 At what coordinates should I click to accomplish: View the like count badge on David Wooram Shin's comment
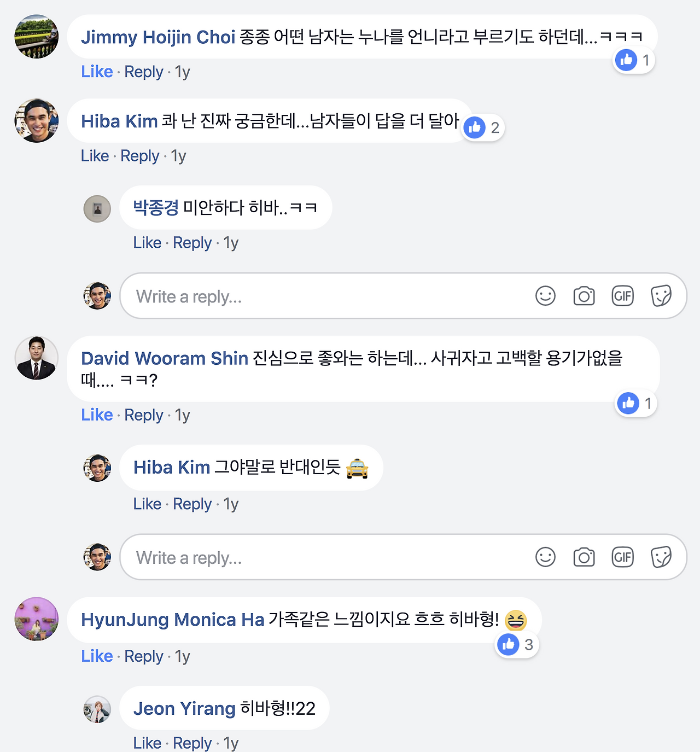click(x=635, y=404)
